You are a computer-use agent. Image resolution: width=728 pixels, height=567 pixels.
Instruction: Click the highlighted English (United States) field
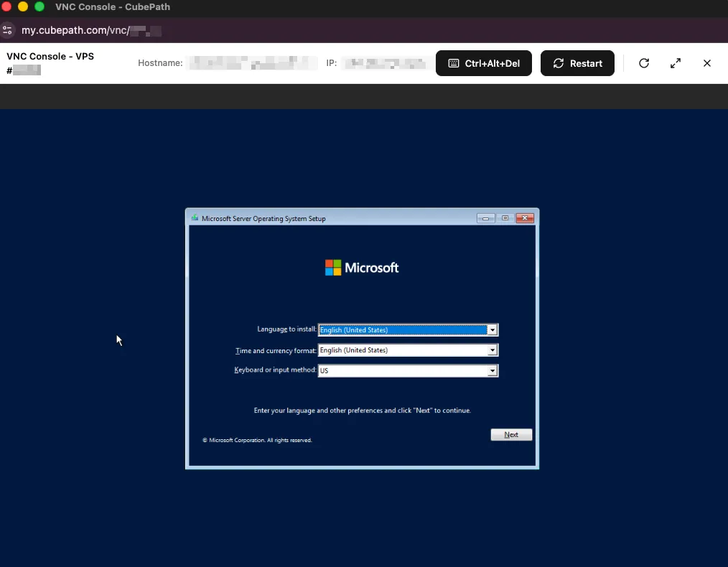tap(402, 329)
